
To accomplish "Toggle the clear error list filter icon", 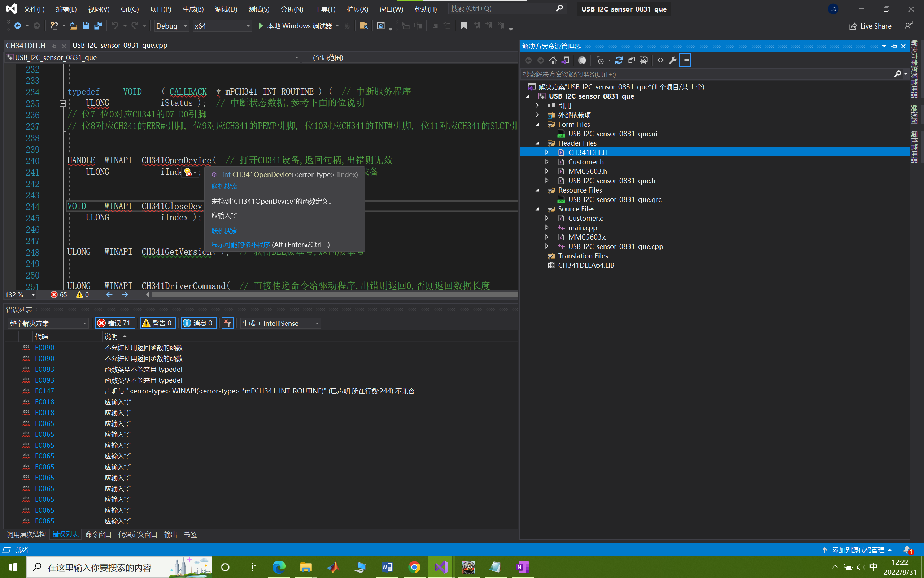I will 227,323.
